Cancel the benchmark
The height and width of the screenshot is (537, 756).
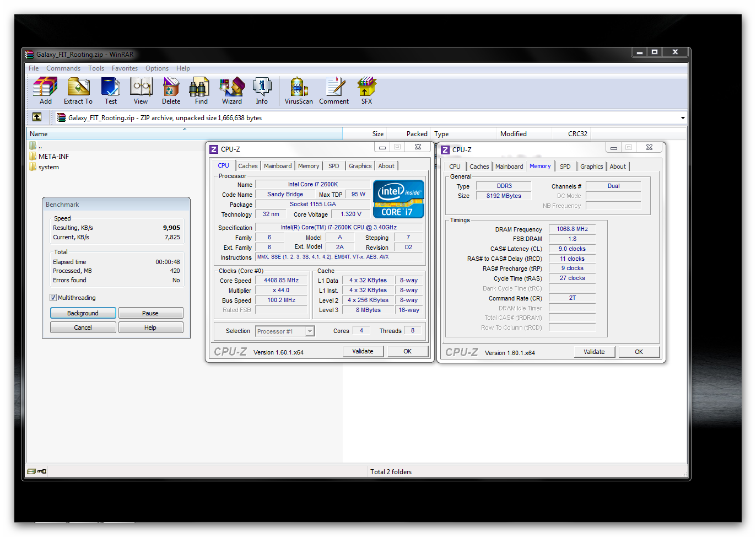click(x=83, y=327)
